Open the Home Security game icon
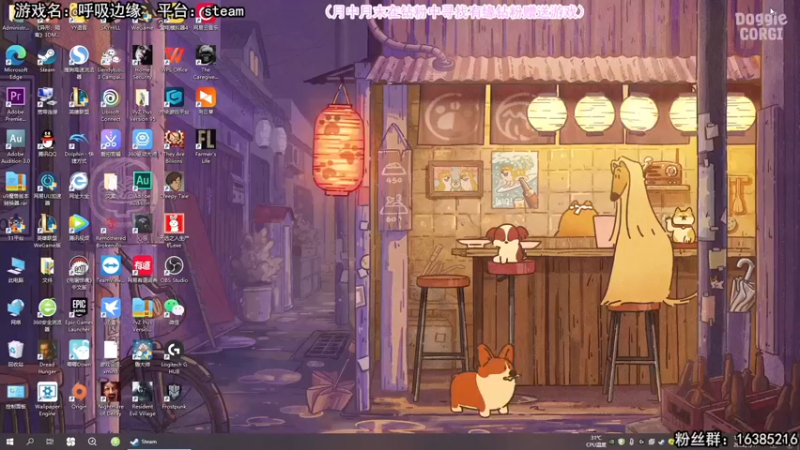This screenshot has width=800, height=450. (142, 62)
